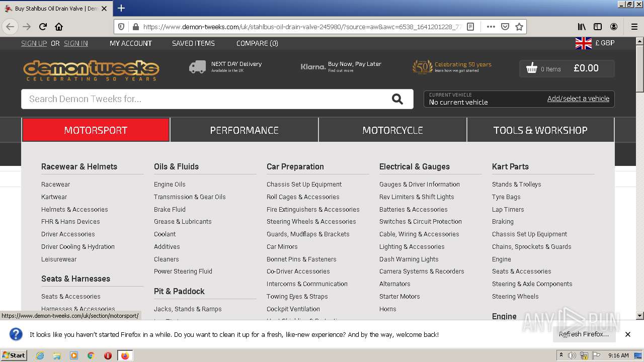Click the Racewear & Helmets heading
Screen dimensions: 644x362
[79, 166]
